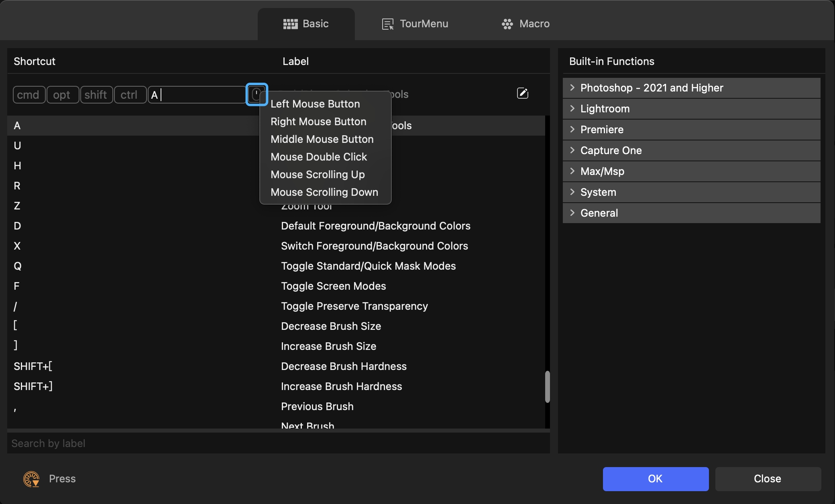This screenshot has height=504, width=835.
Task: Expand the General functions group
Action: point(691,213)
